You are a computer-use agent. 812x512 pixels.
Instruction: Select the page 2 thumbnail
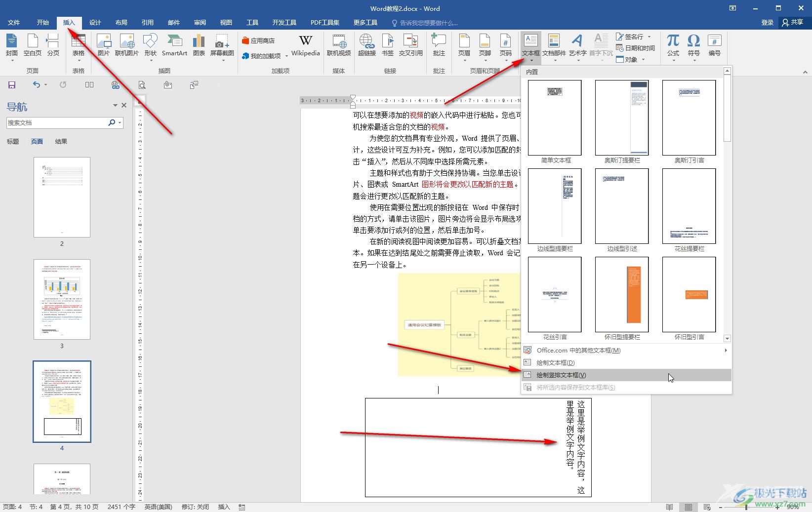point(62,197)
